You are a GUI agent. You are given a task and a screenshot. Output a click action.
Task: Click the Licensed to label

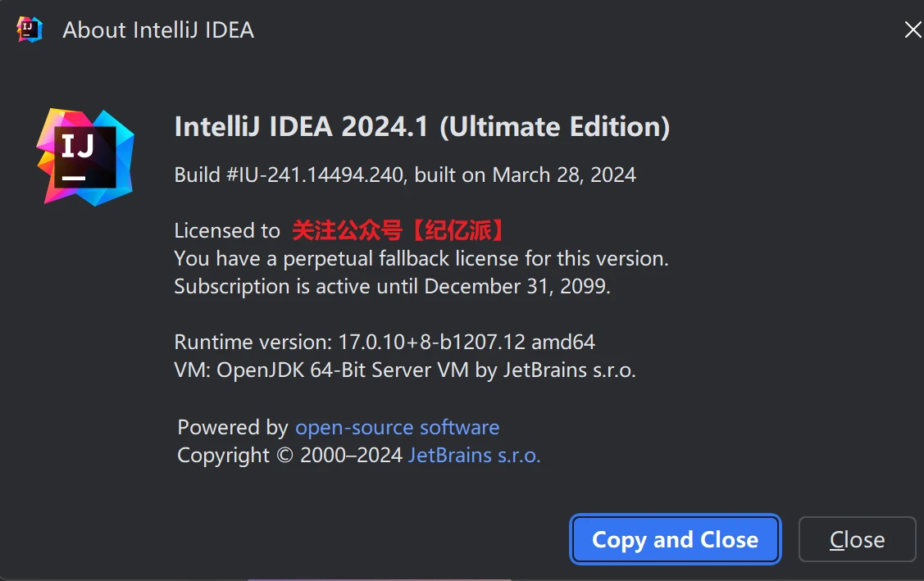[x=227, y=231]
